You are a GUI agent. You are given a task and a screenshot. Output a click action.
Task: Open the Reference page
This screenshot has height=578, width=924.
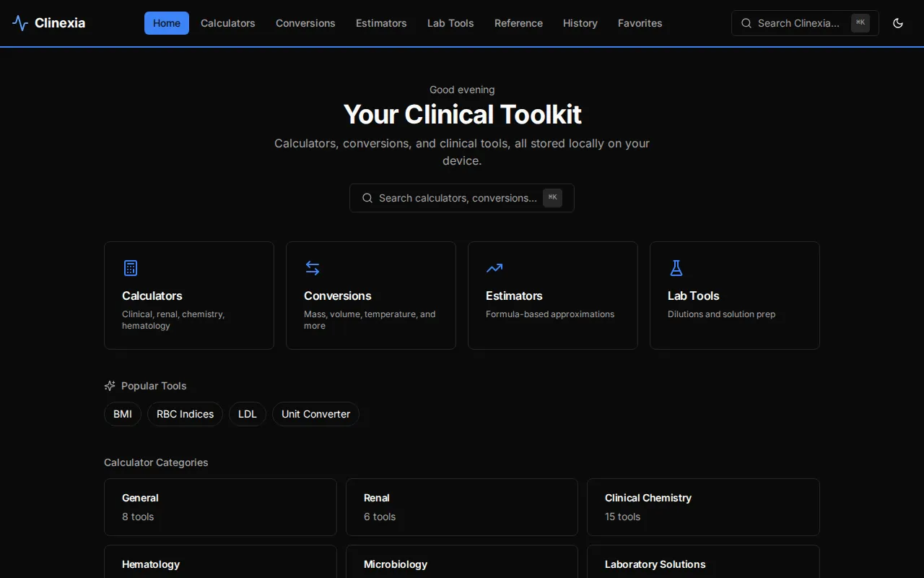[518, 23]
